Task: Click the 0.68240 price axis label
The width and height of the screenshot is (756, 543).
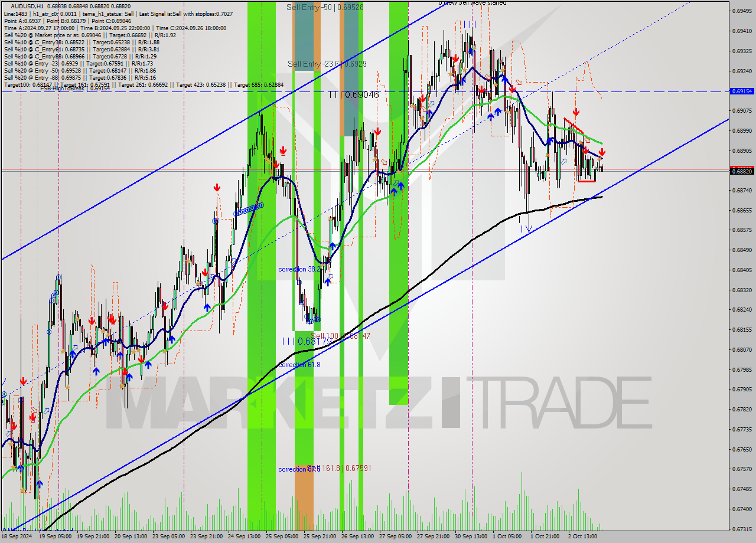Action: pyautogui.click(x=742, y=309)
